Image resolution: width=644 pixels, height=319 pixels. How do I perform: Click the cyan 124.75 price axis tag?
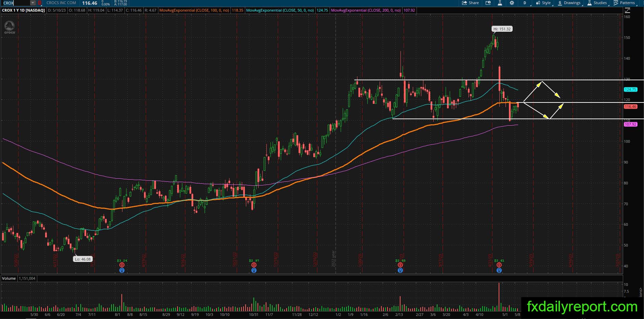(630, 89)
